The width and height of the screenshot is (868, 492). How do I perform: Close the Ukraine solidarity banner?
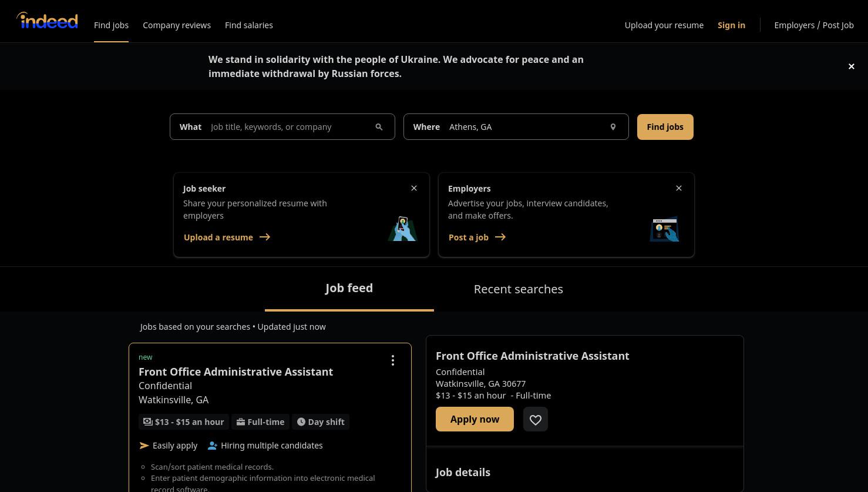point(851,66)
